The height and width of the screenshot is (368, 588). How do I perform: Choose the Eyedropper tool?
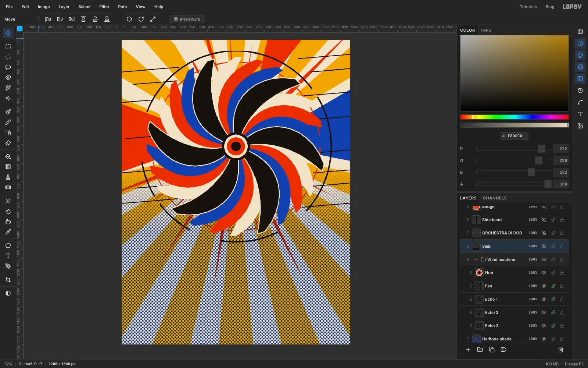[x=8, y=232]
